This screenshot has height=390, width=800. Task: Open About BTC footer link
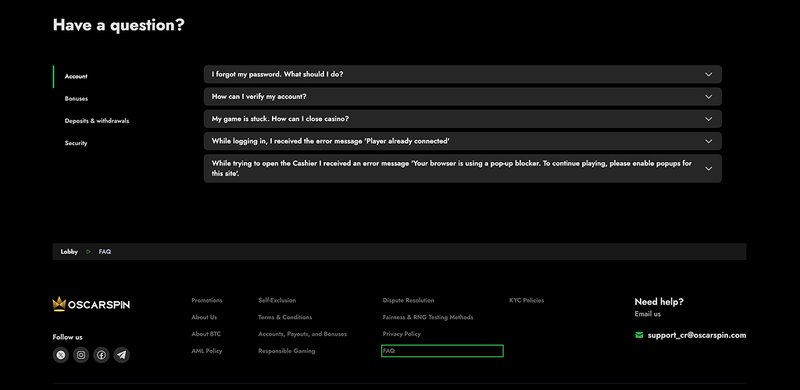click(206, 334)
